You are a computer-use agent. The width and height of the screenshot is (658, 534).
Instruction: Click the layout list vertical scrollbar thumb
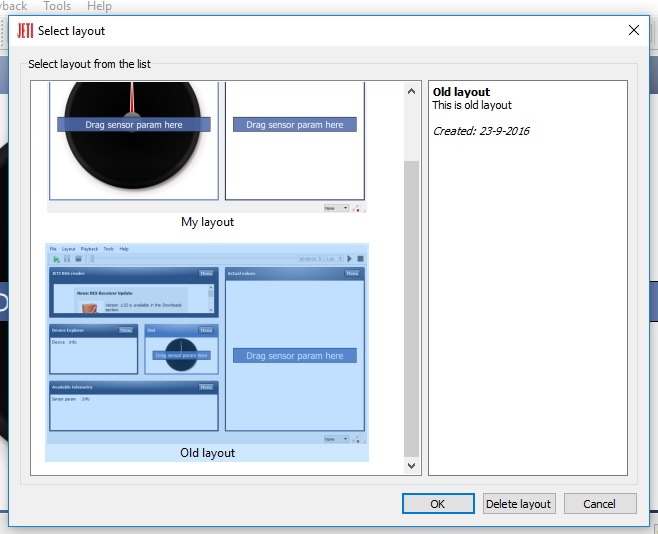coord(412,310)
